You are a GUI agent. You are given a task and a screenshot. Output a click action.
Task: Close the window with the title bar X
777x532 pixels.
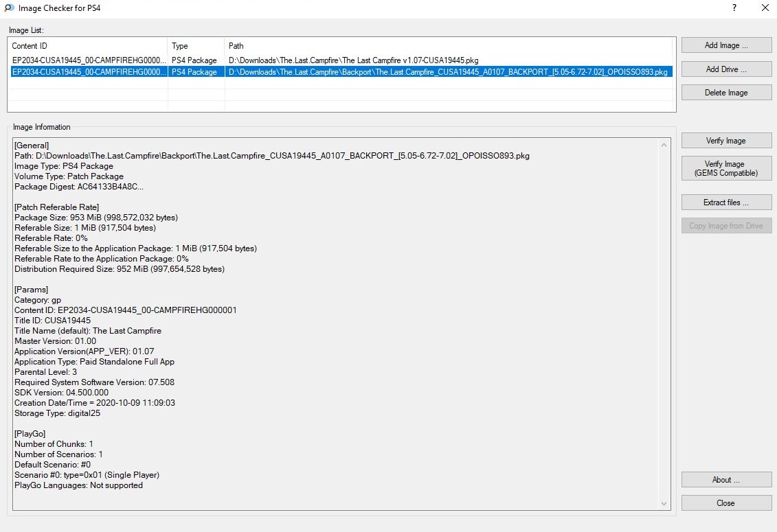765,8
